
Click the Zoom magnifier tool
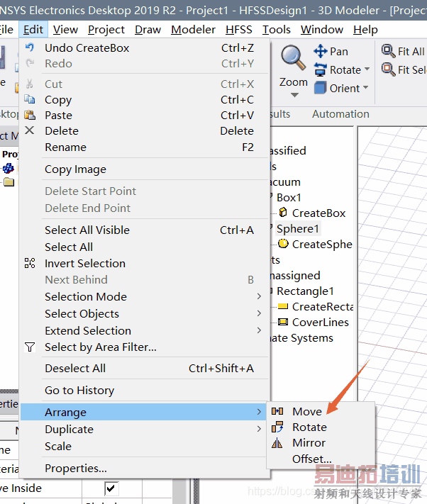293,58
